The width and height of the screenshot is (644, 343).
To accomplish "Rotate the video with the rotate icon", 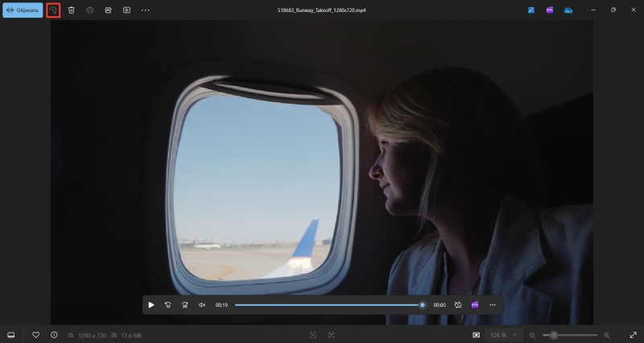I will 53,10.
